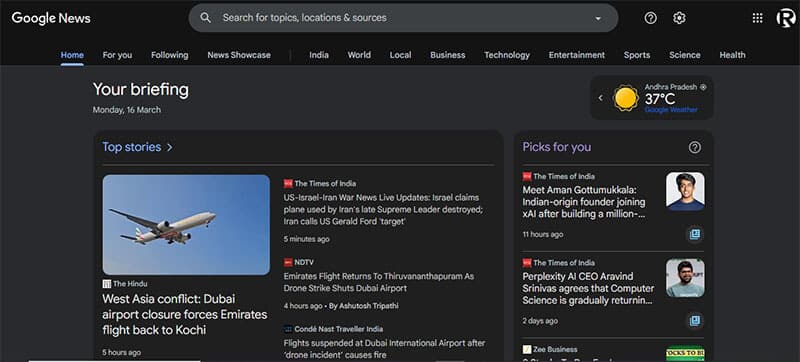Image resolution: width=800 pixels, height=362 pixels.
Task: Click the 37°C temperature reading
Action: (x=660, y=99)
